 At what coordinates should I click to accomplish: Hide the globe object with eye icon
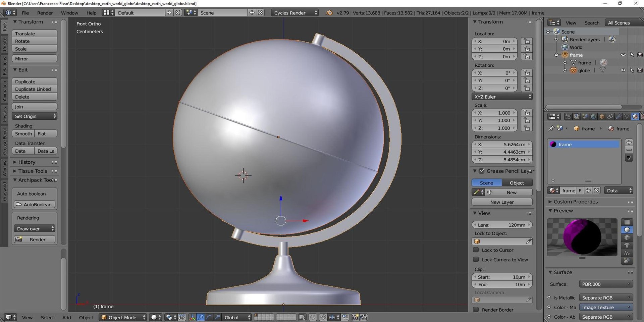623,70
